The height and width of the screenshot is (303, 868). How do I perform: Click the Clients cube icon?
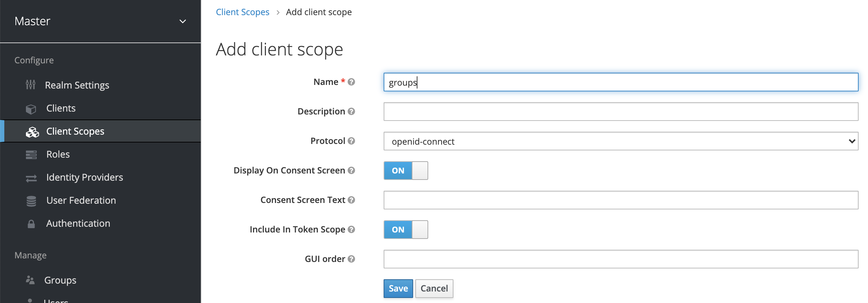(31, 109)
